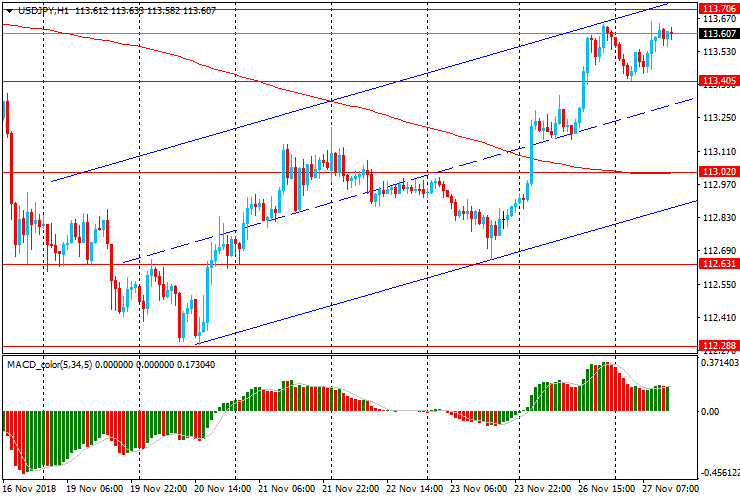
Task: Click the 113.110 price scale value
Action: pos(719,152)
